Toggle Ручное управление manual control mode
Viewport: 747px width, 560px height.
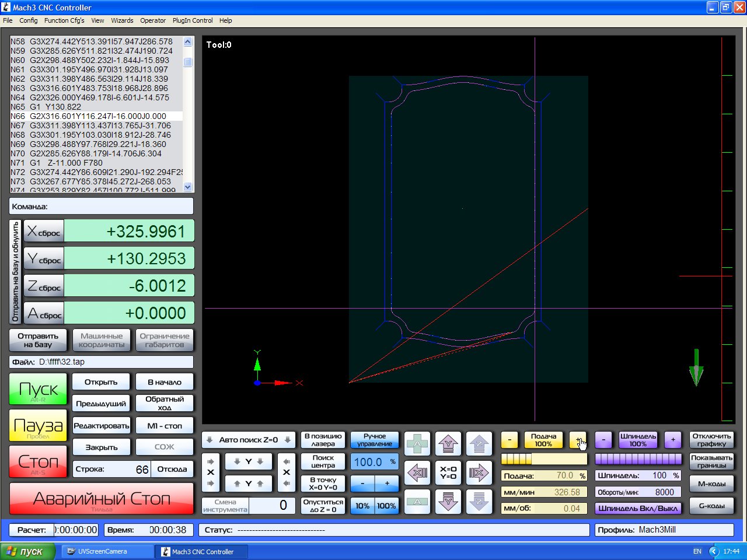click(375, 440)
